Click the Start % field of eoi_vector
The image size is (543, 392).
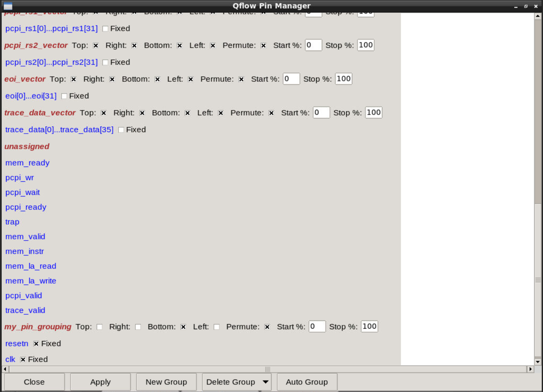[291, 79]
